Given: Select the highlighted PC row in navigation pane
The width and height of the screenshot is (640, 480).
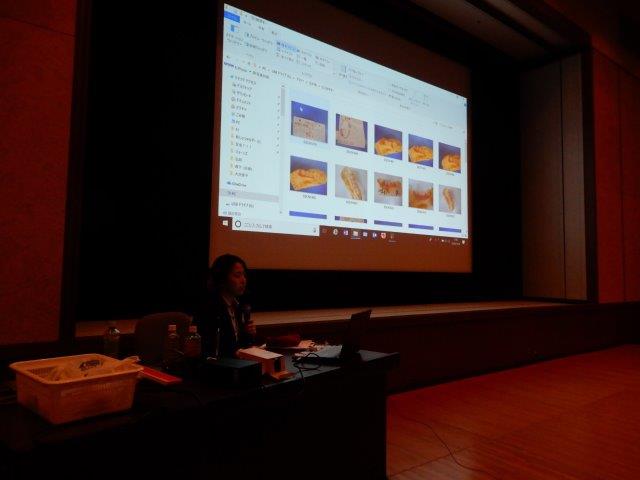Looking at the screenshot, I should pyautogui.click(x=249, y=194).
